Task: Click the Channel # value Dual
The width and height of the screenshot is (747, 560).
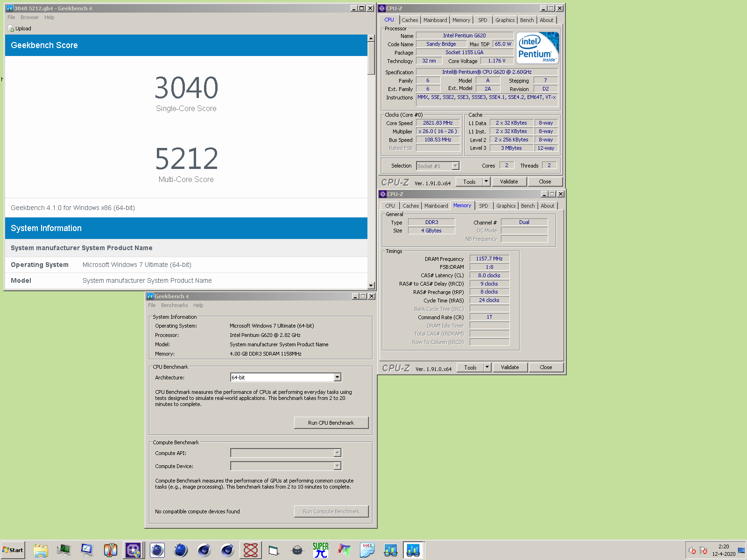Action: [x=524, y=222]
